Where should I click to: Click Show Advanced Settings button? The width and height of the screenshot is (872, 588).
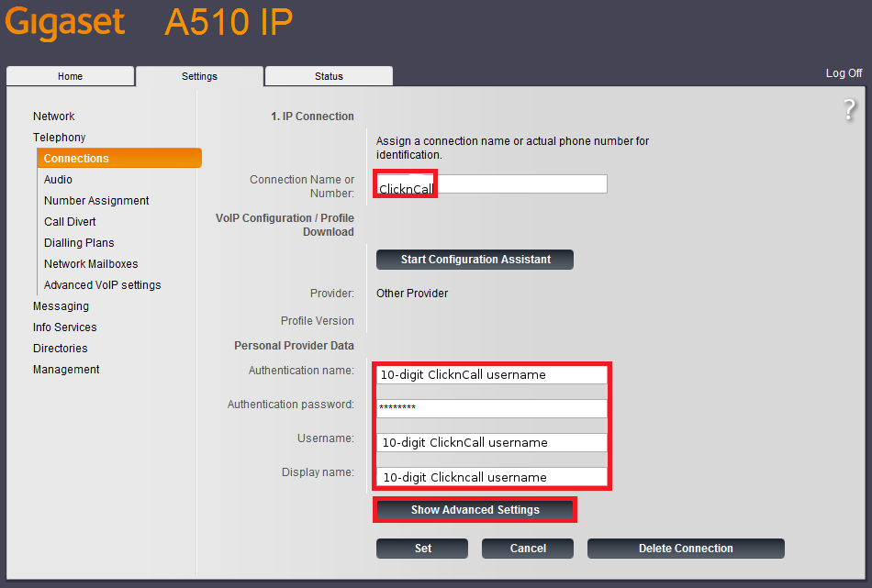(475, 510)
